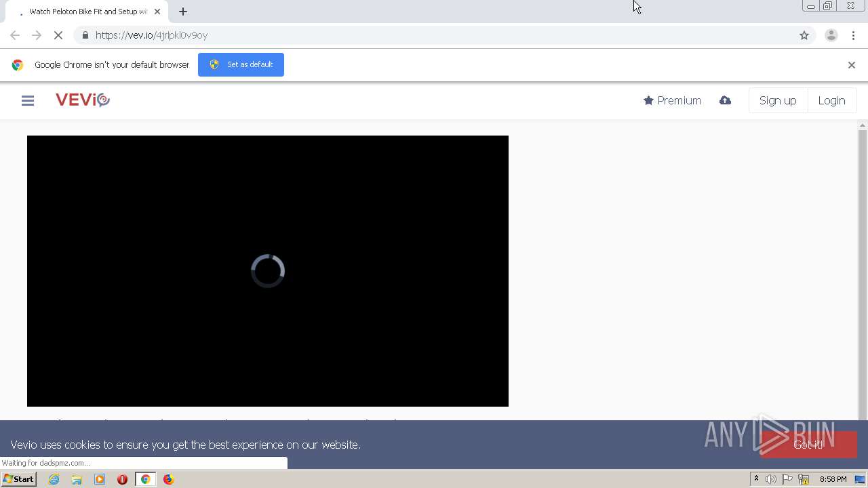Go back in browser history
Image resolution: width=868 pixels, height=488 pixels.
tap(15, 35)
